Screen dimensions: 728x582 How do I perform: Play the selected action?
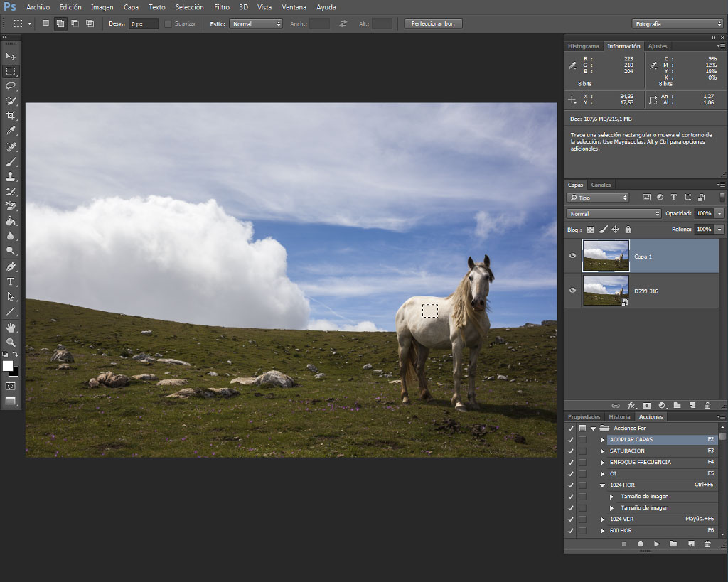(656, 544)
